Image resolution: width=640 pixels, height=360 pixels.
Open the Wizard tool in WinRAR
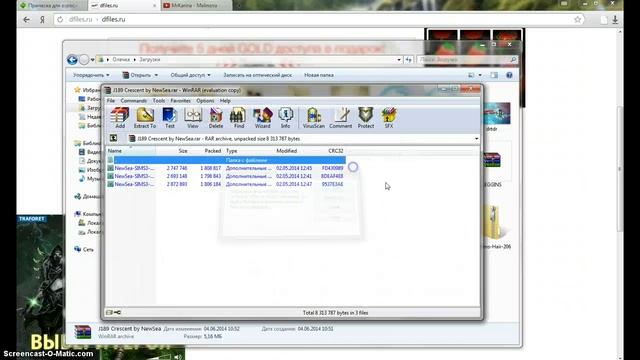point(262,118)
